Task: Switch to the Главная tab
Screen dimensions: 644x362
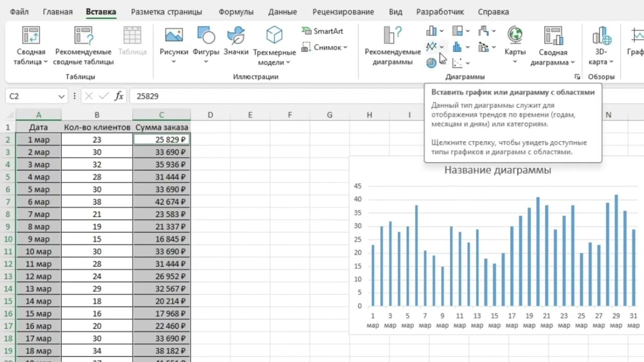Action: click(57, 12)
